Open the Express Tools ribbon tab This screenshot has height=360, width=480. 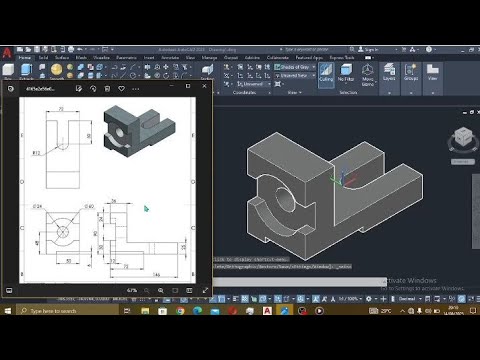[342, 58]
